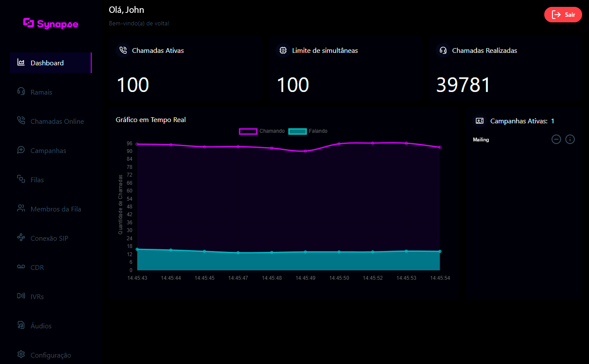The height and width of the screenshot is (364, 589).
Task: Click the Ramais headset icon in sidebar
Action: coord(21,92)
